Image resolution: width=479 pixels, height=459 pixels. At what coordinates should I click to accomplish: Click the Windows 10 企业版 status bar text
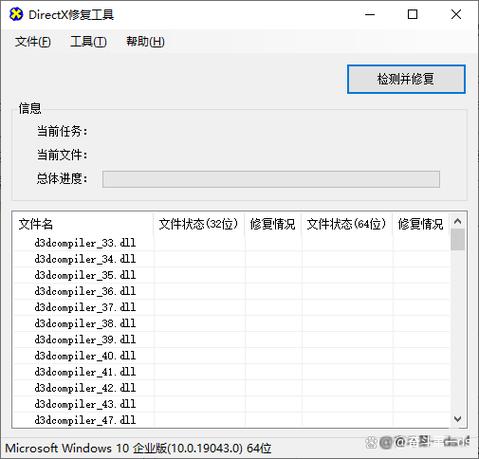click(x=138, y=448)
